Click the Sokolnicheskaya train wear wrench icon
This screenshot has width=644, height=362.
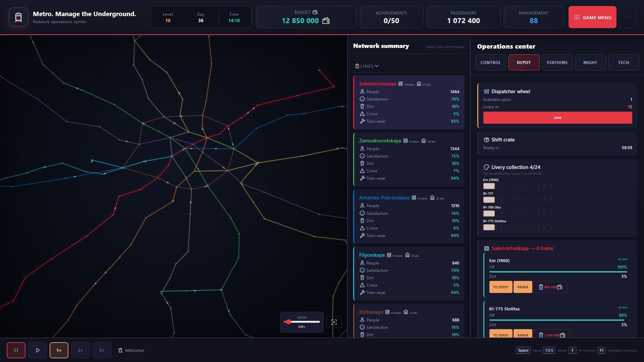pyautogui.click(x=362, y=121)
